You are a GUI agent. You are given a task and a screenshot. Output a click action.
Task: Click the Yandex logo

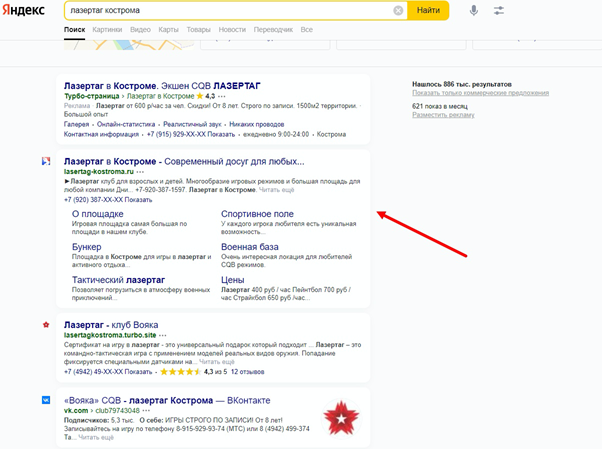[x=28, y=10]
